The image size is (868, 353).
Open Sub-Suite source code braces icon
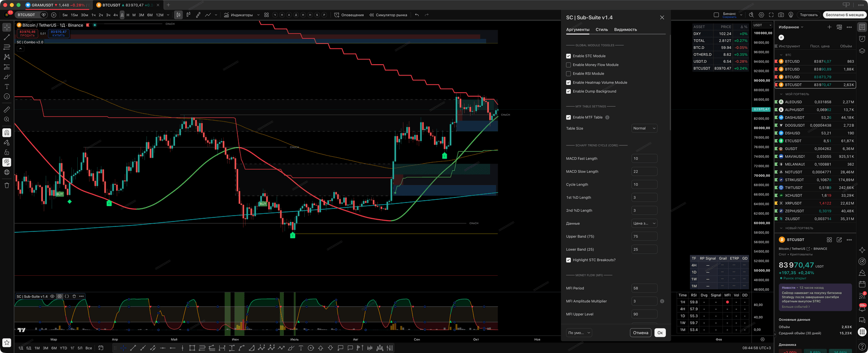tap(67, 297)
